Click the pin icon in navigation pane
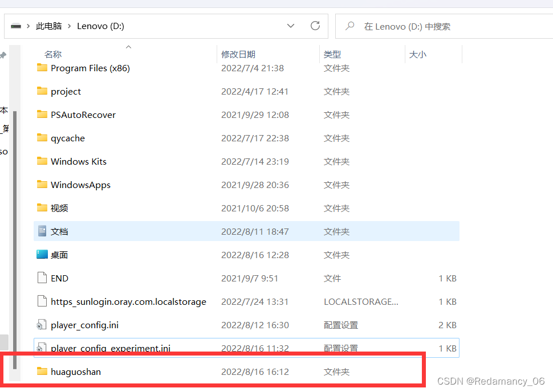This screenshot has width=553, height=392. pyautogui.click(x=3, y=55)
